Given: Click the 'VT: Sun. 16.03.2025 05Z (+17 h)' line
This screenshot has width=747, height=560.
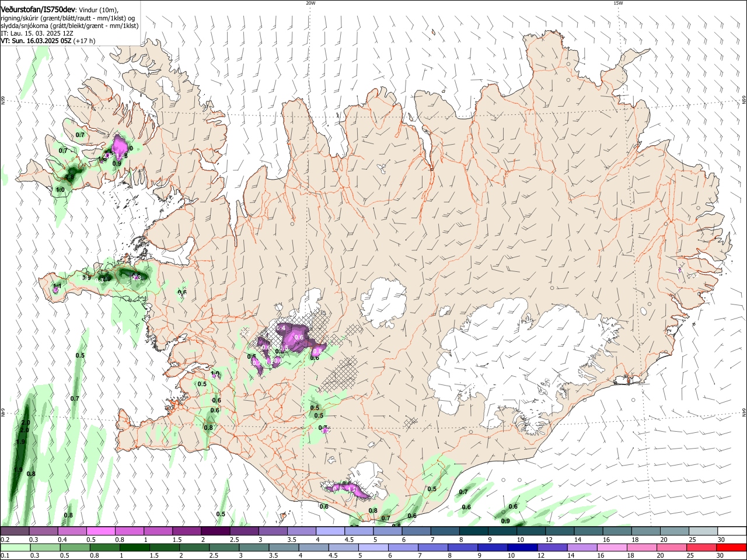Looking at the screenshot, I should coord(48,41).
